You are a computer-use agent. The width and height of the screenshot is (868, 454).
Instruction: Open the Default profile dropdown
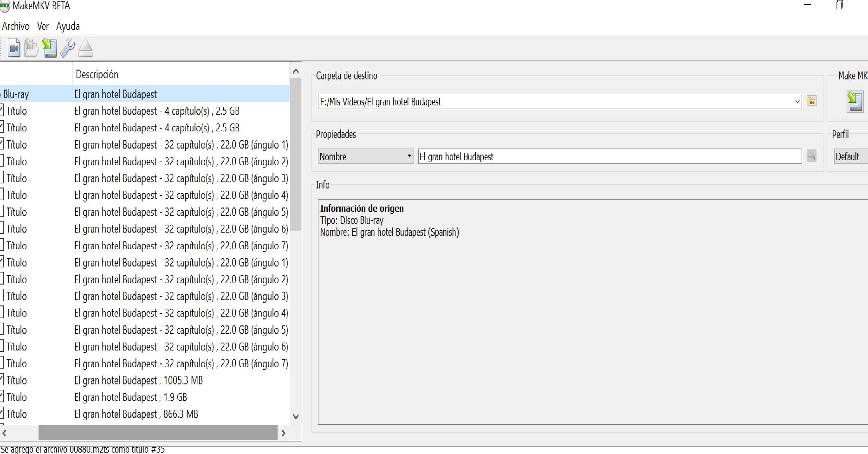point(850,156)
